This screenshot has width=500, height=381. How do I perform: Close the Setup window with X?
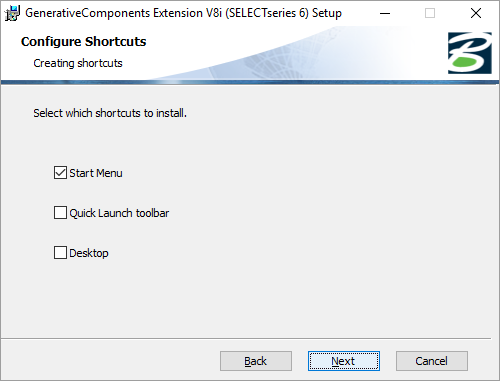(476, 13)
